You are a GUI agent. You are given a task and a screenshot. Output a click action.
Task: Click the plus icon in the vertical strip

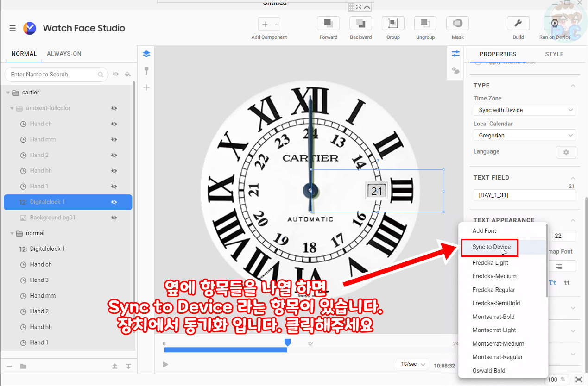(x=146, y=87)
